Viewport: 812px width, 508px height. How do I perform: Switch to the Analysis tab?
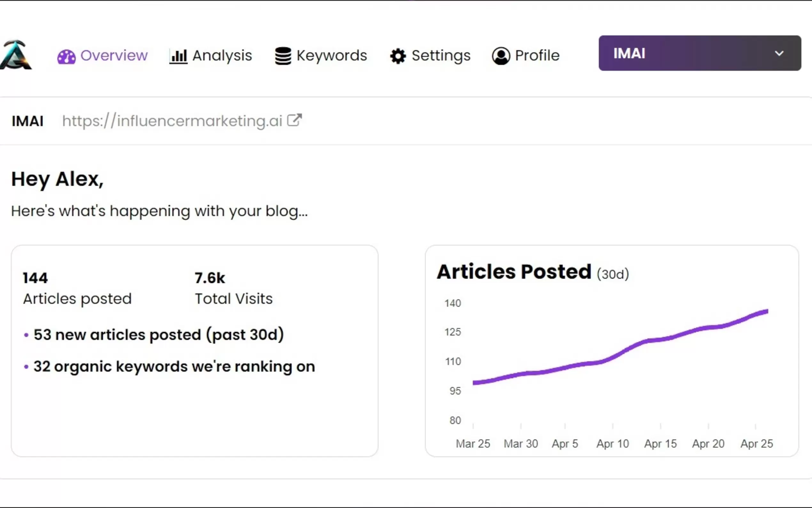click(x=222, y=55)
